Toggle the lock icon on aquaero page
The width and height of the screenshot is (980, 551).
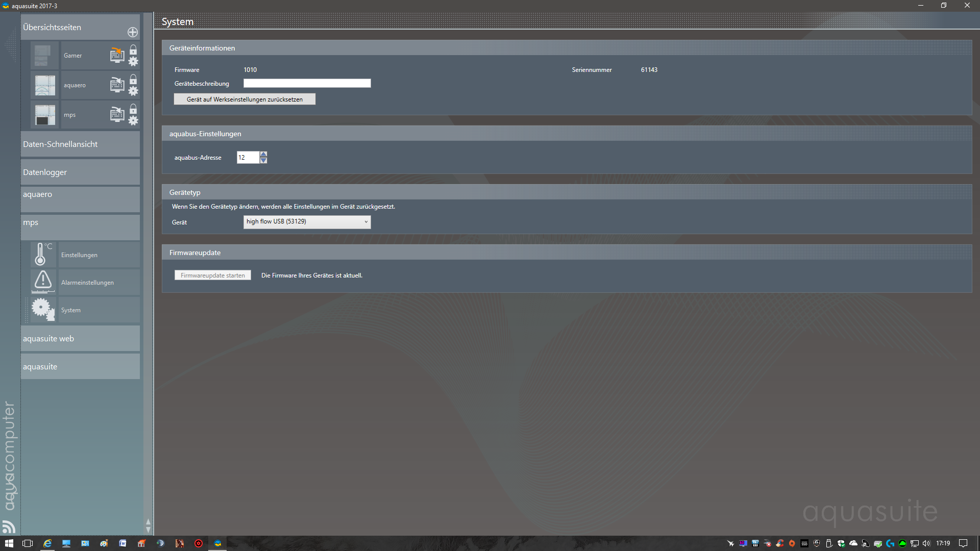click(x=133, y=79)
